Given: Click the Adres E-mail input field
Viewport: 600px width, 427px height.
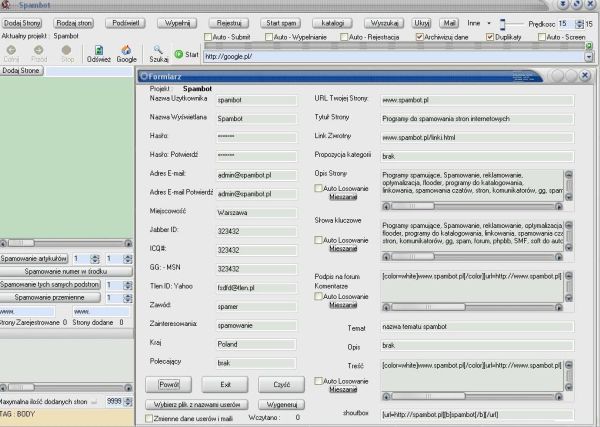Looking at the screenshot, I should [x=256, y=175].
